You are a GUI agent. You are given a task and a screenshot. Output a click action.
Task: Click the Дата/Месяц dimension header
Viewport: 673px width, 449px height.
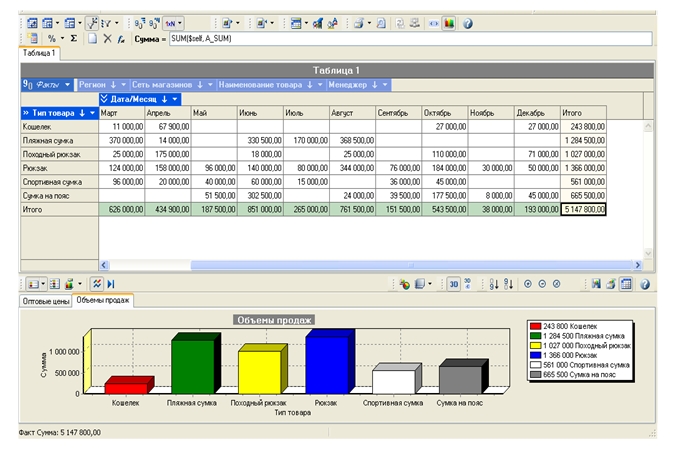click(140, 99)
